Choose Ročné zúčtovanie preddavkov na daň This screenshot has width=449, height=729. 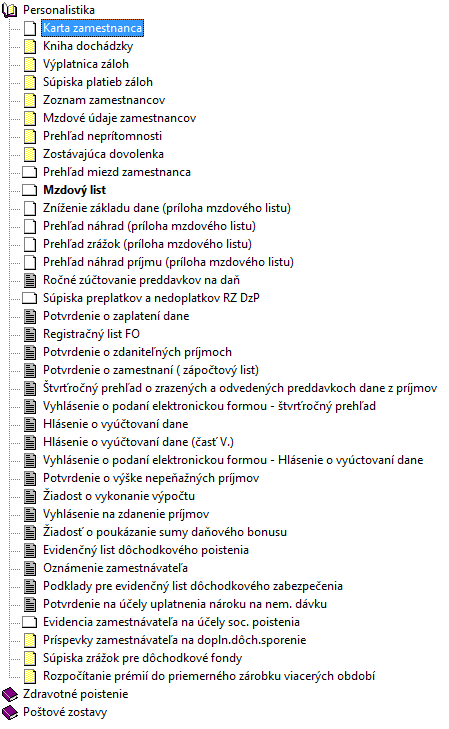[141, 280]
